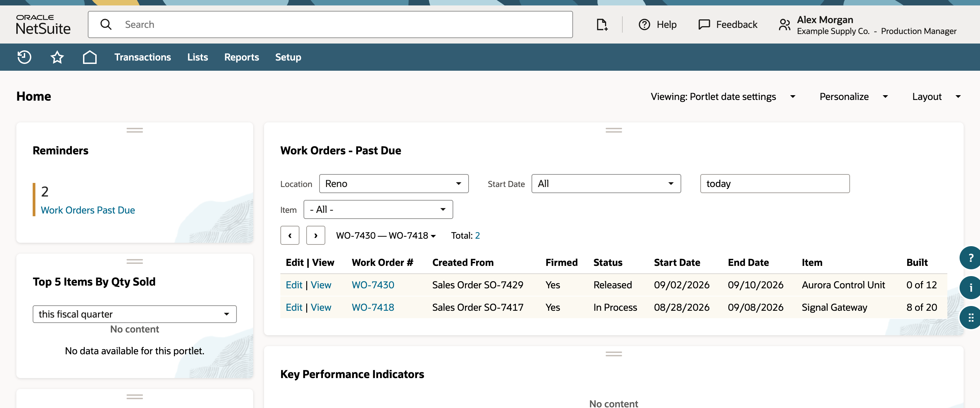Open the Lists menu
Viewport: 980px width, 408px height.
point(197,57)
